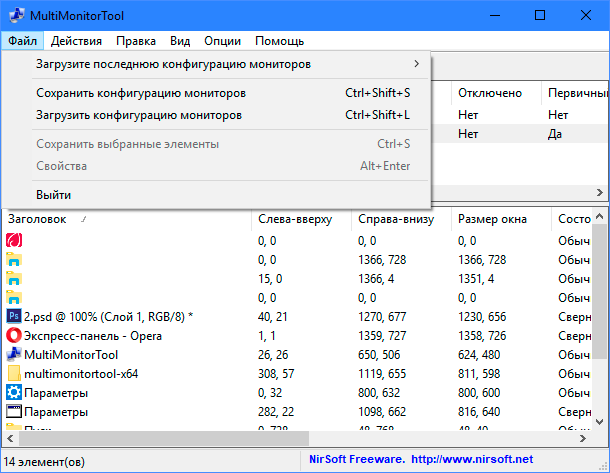Click the Да cell in Первичный column
This screenshot has height=473, width=610.
[x=555, y=134]
